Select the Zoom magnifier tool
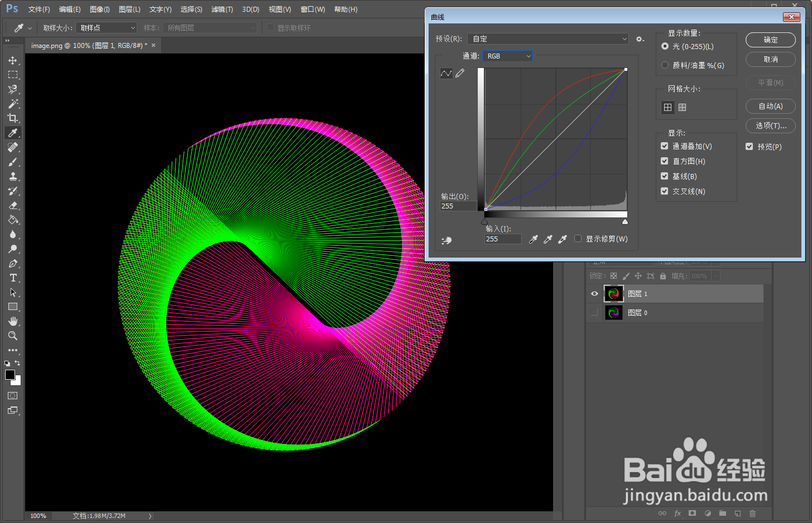 point(13,336)
